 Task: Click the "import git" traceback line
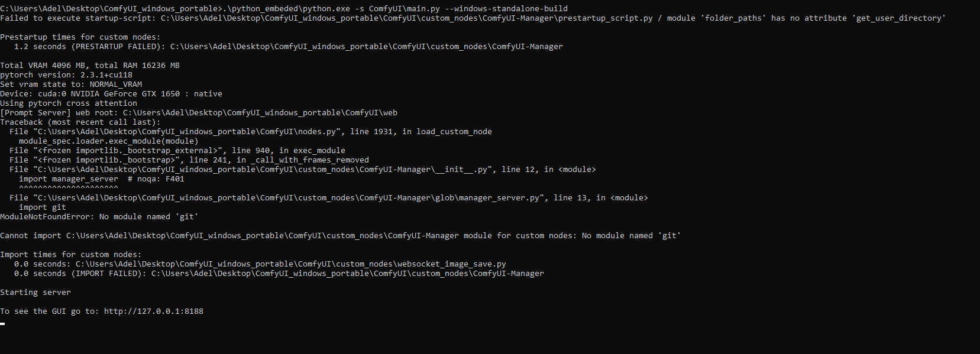(43, 207)
